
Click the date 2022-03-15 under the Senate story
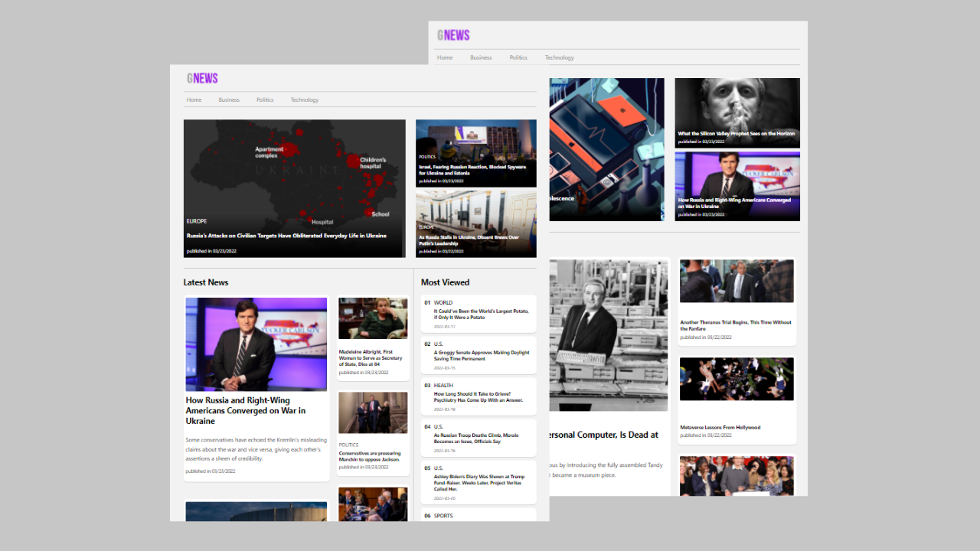(x=444, y=368)
